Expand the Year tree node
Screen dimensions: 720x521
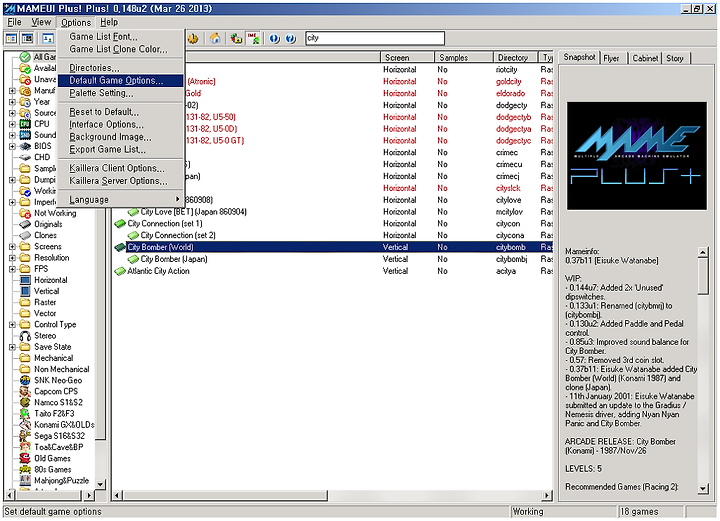pyautogui.click(x=12, y=102)
